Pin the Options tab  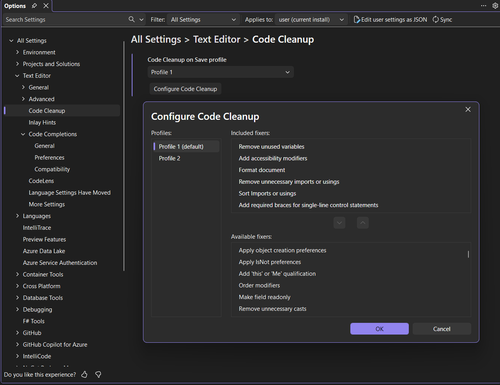pyautogui.click(x=34, y=6)
